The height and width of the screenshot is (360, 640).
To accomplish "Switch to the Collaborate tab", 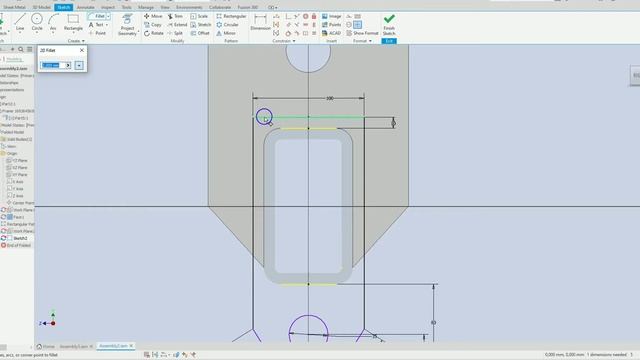I will point(220,7).
